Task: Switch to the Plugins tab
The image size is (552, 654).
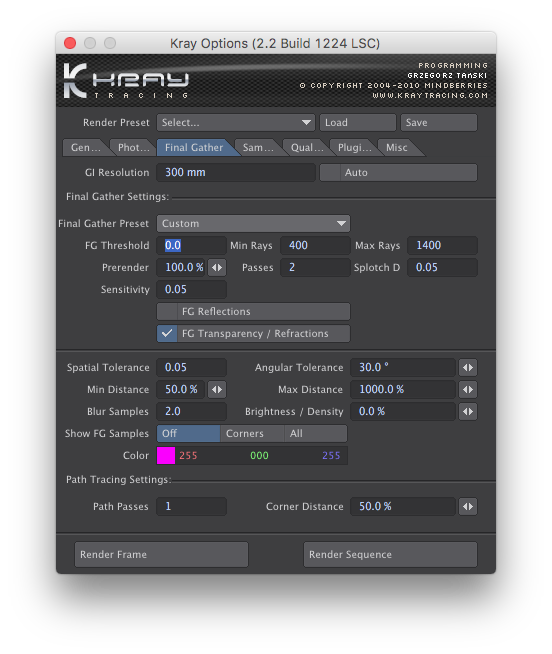Action: [354, 148]
